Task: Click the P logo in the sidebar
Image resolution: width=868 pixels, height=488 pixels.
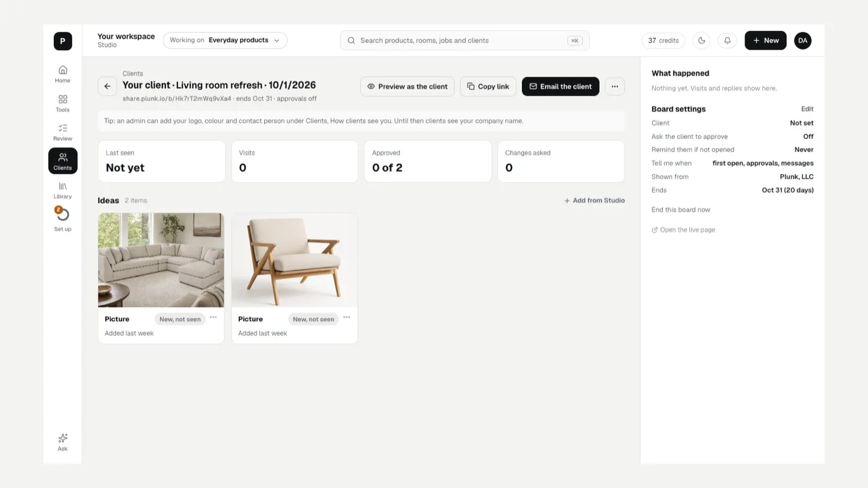Action: click(63, 41)
